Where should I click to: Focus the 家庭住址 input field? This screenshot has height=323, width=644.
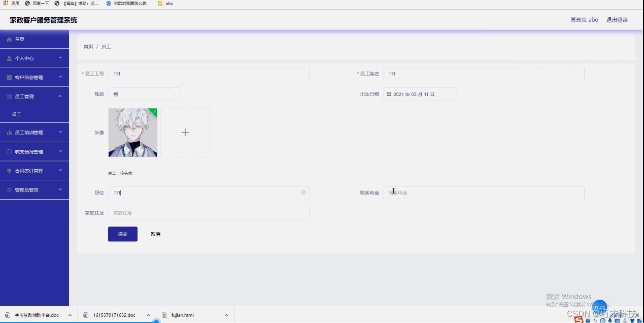(x=209, y=213)
